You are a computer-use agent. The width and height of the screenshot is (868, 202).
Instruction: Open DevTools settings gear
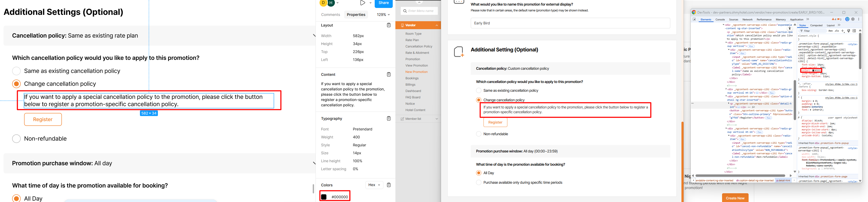pyautogui.click(x=853, y=20)
